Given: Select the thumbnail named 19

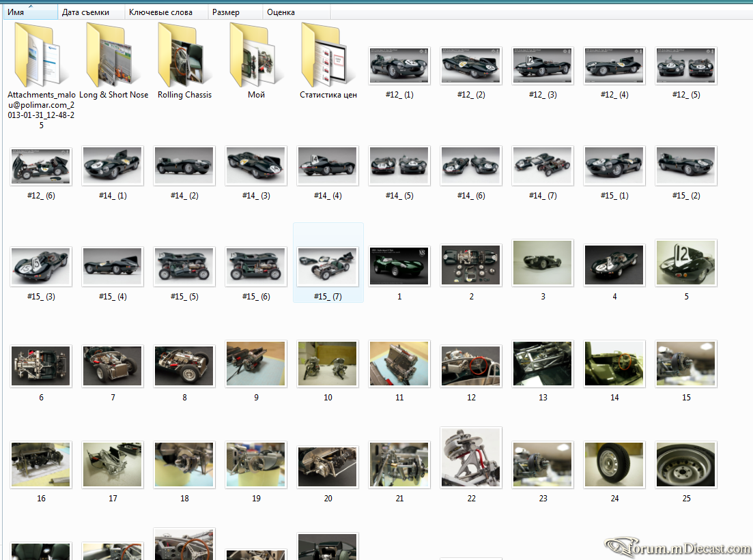Looking at the screenshot, I should [x=257, y=465].
